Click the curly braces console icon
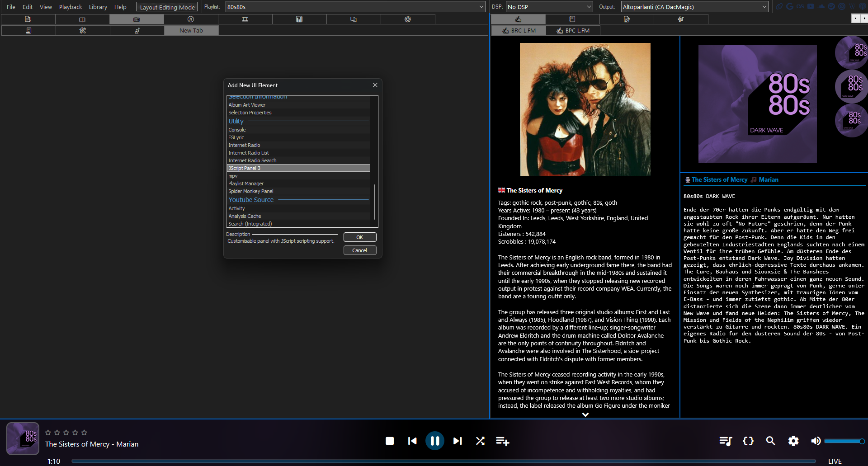The height and width of the screenshot is (466, 868). point(748,441)
